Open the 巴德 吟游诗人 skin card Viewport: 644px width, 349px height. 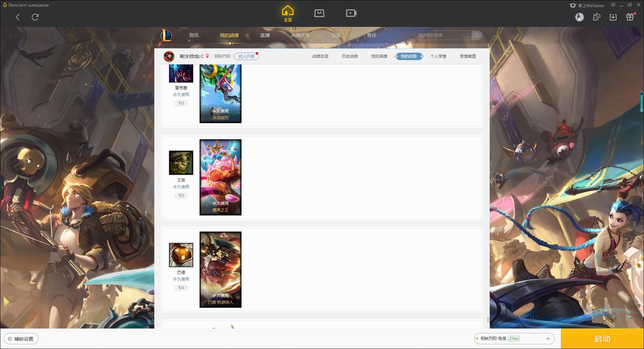(220, 269)
